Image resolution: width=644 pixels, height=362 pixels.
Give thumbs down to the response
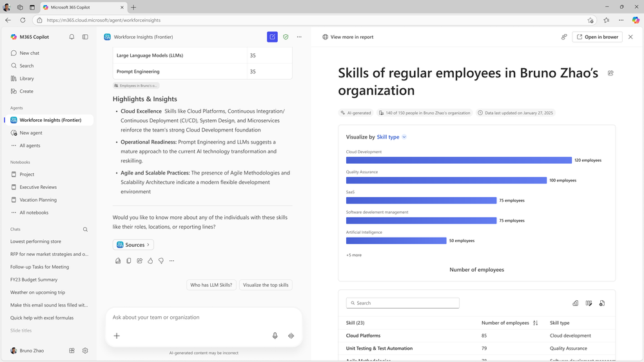(161, 261)
